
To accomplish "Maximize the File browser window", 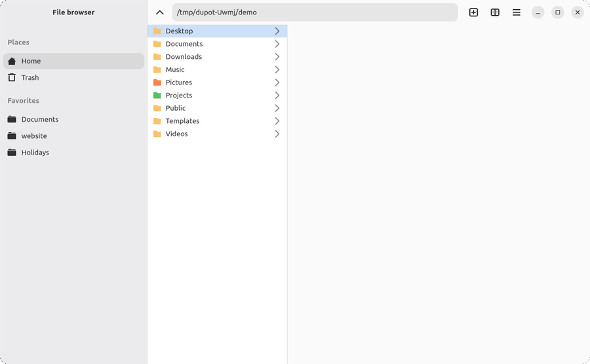I will 558,12.
